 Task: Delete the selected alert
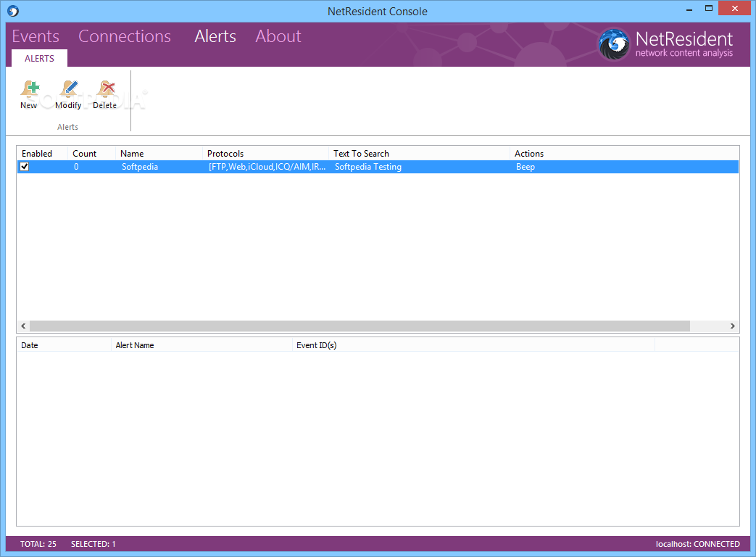point(105,95)
